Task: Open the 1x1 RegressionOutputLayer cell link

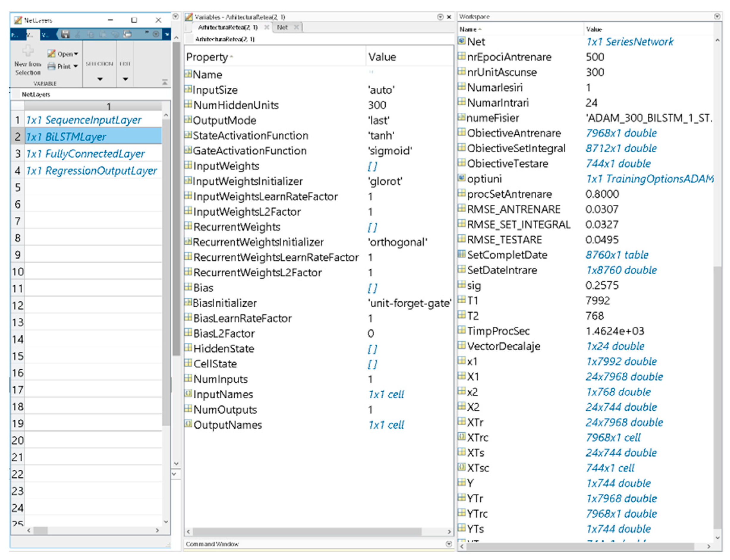Action: pyautogui.click(x=91, y=171)
